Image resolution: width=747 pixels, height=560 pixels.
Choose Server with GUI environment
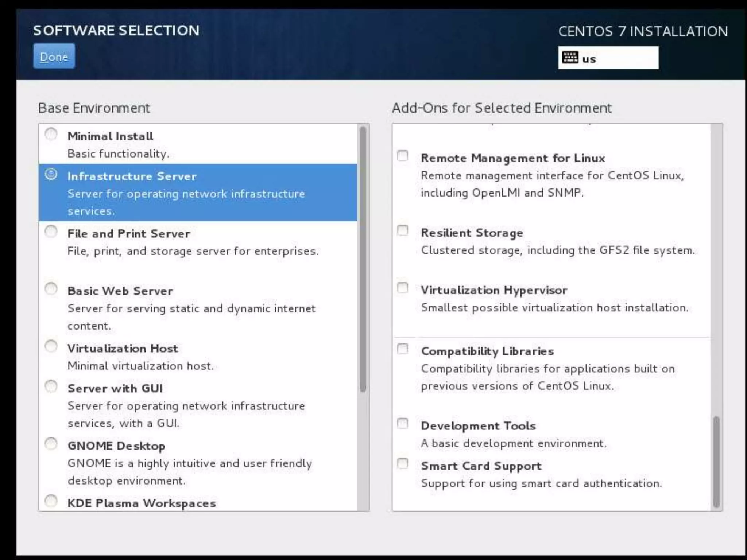click(51, 386)
